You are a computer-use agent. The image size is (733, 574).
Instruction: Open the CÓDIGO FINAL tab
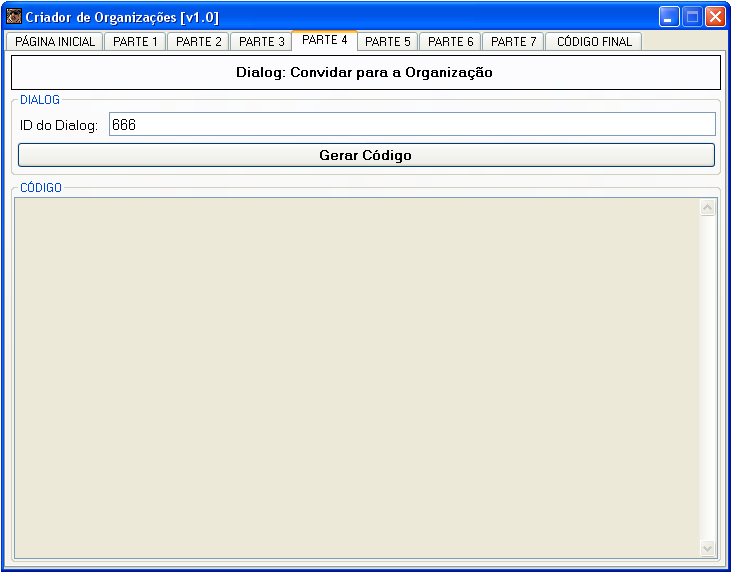[x=594, y=42]
